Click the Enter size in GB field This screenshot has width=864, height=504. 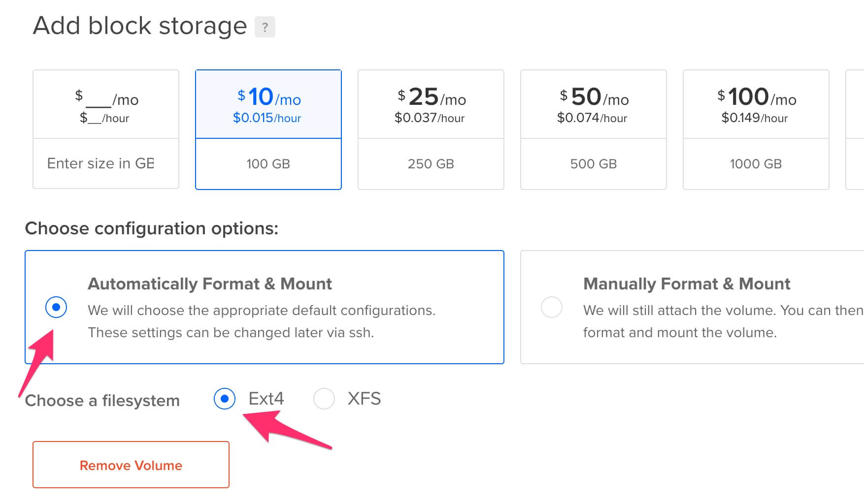pos(106,163)
